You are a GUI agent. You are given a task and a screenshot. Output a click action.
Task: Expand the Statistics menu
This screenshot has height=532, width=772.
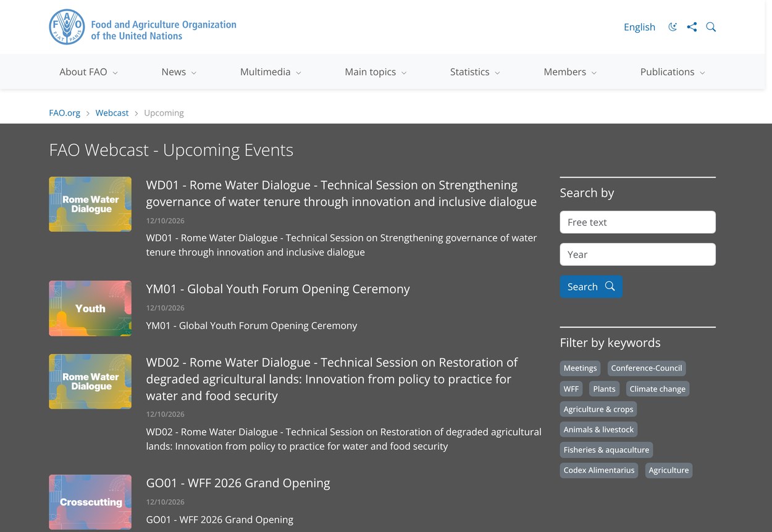coord(475,72)
